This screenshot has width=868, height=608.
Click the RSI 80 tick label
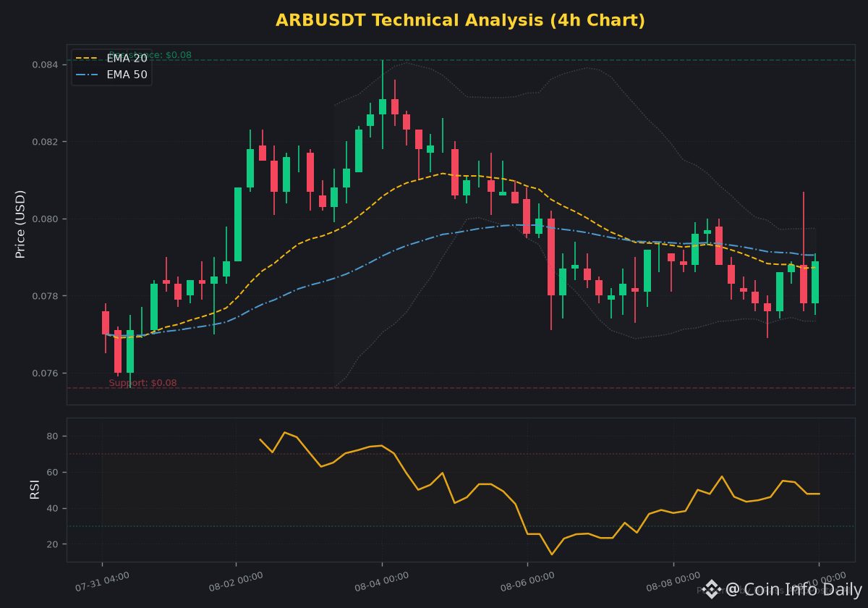[x=54, y=436]
